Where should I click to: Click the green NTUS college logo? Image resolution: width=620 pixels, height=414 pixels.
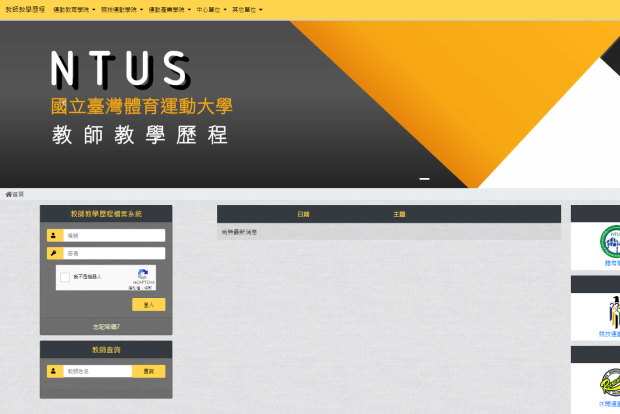[610, 242]
